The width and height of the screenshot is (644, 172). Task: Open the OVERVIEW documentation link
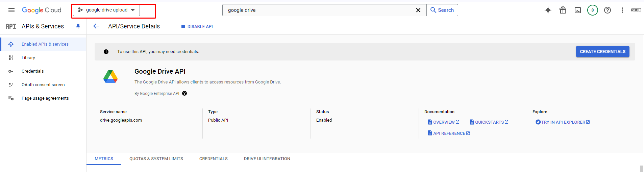tap(444, 122)
